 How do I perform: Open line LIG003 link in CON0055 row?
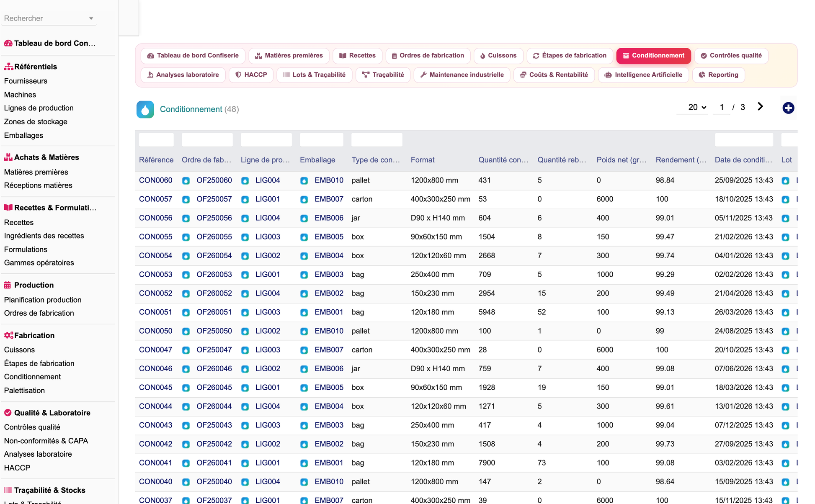pos(268,237)
